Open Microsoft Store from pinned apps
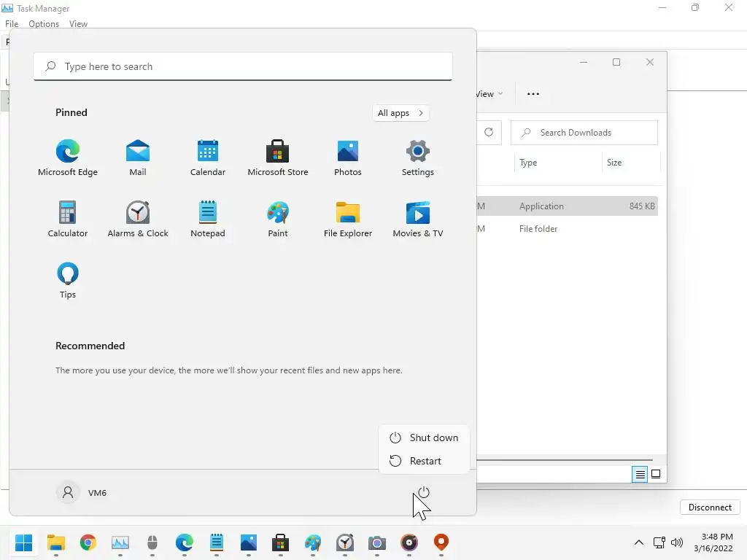 (278, 158)
